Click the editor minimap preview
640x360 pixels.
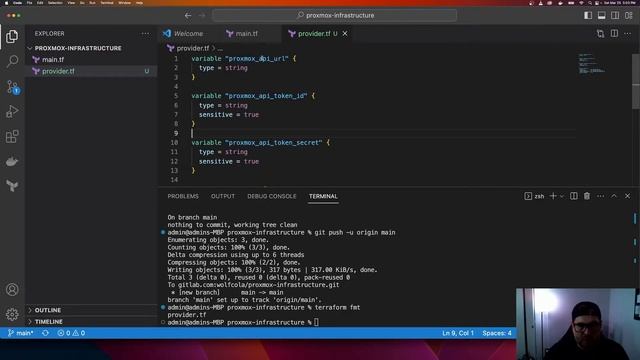[592, 63]
